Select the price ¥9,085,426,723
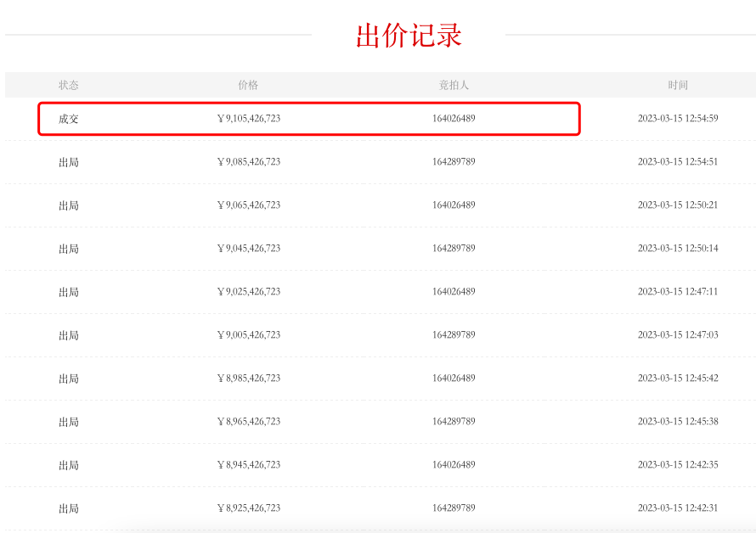The height and width of the screenshot is (533, 756). (x=248, y=162)
